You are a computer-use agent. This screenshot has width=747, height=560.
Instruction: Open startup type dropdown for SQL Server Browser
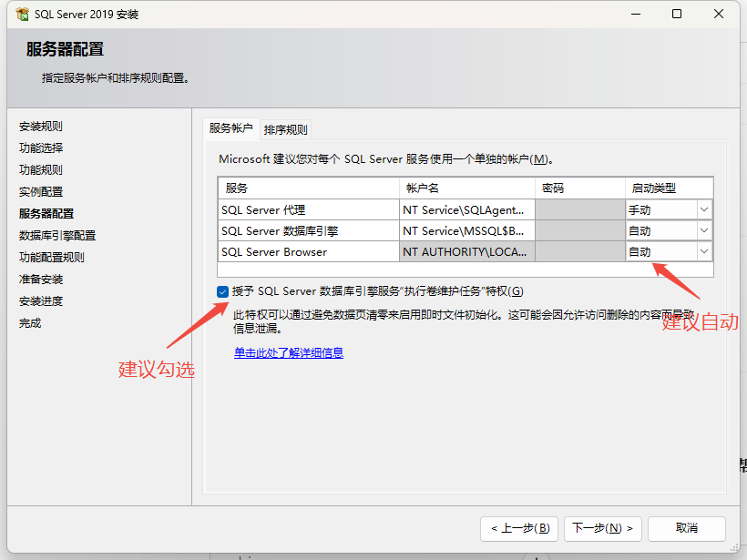coord(703,251)
